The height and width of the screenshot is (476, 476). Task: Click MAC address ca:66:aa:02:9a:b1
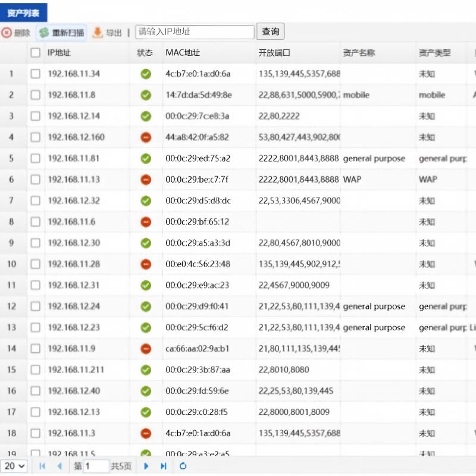(x=197, y=349)
